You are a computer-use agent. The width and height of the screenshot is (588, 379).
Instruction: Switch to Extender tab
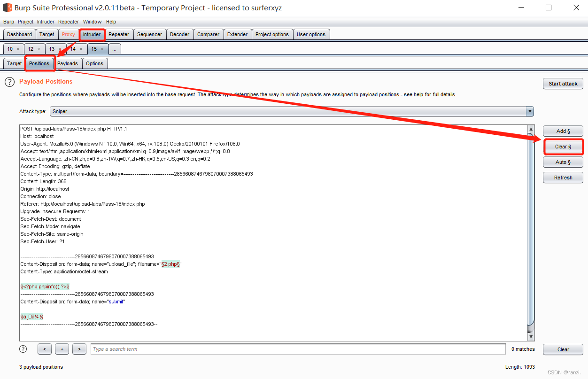237,34
